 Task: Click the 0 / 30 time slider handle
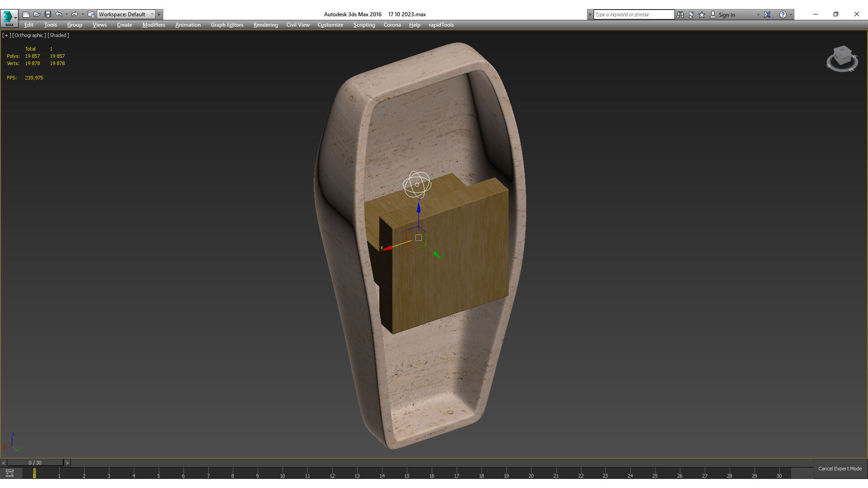pos(35,463)
